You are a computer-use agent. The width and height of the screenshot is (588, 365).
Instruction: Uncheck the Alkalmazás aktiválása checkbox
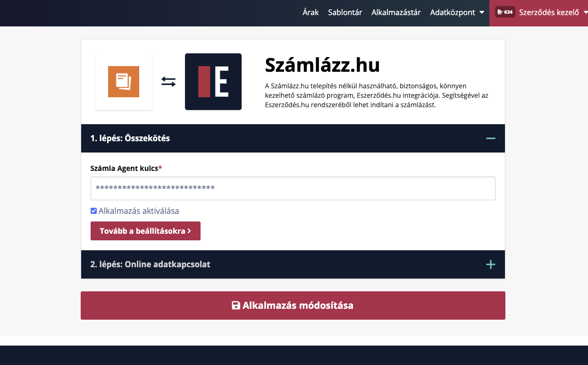93,211
